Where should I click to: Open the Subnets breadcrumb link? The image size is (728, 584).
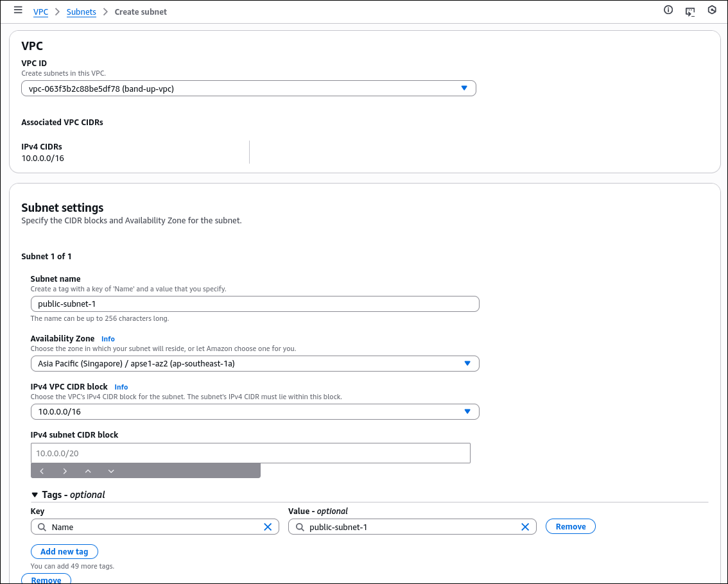click(81, 12)
